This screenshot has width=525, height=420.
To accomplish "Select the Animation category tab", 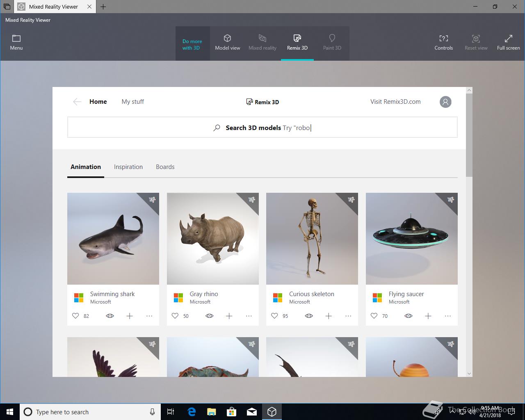I will pos(86,167).
